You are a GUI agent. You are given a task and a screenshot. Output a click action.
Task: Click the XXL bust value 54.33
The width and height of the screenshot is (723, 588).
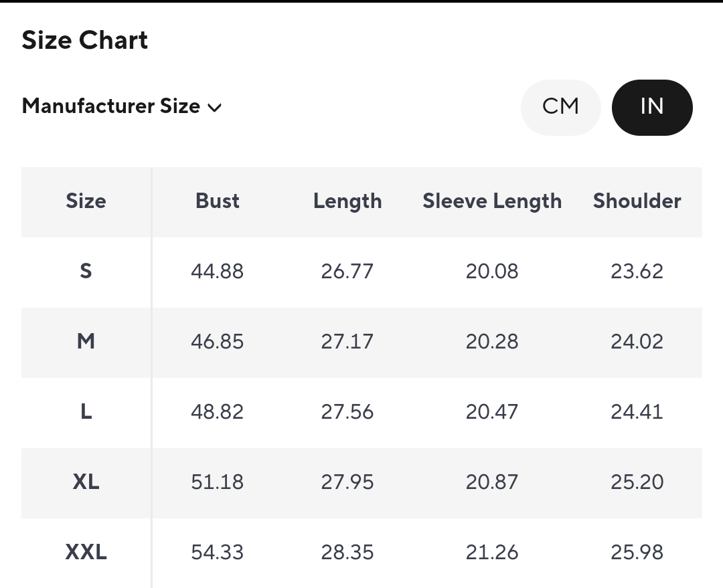click(x=217, y=553)
